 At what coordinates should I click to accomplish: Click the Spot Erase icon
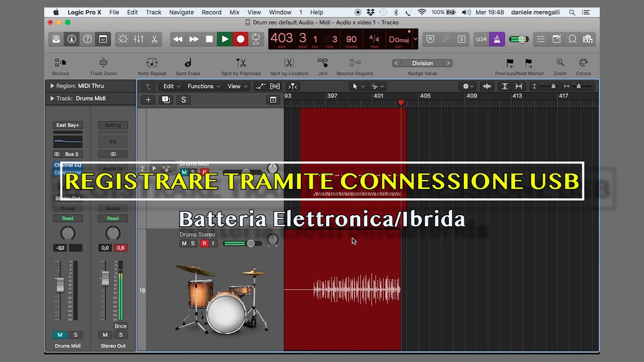pos(188,63)
